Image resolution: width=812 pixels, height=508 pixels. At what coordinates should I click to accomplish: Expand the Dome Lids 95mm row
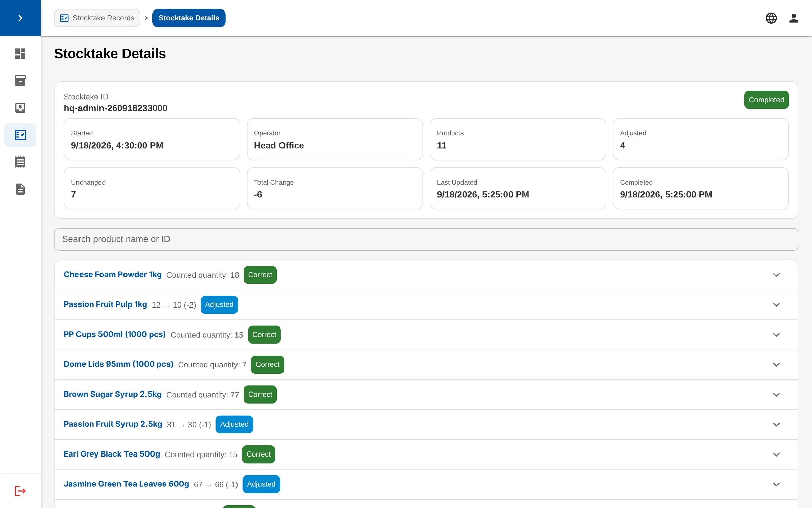776,365
